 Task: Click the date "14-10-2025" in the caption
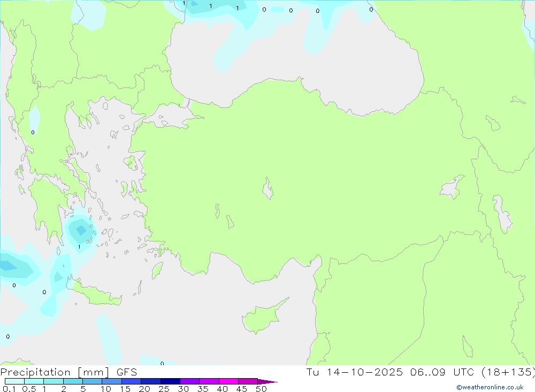click(364, 372)
